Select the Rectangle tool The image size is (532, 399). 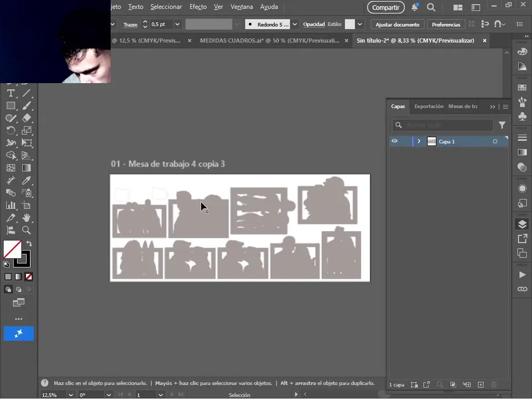[x=11, y=105]
